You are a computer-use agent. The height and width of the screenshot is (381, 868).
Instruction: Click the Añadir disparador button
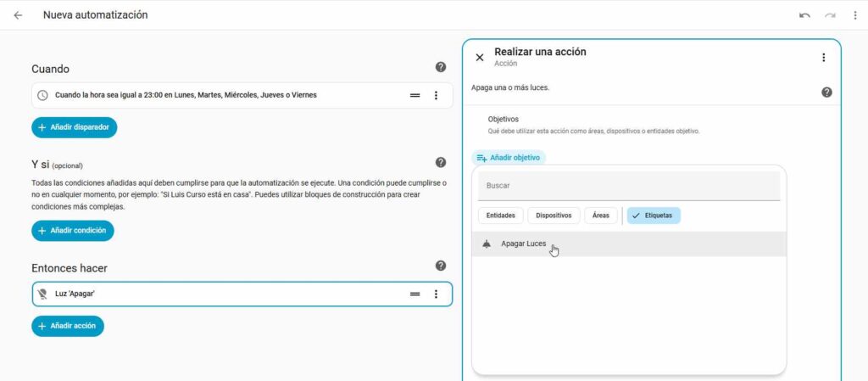(x=75, y=127)
